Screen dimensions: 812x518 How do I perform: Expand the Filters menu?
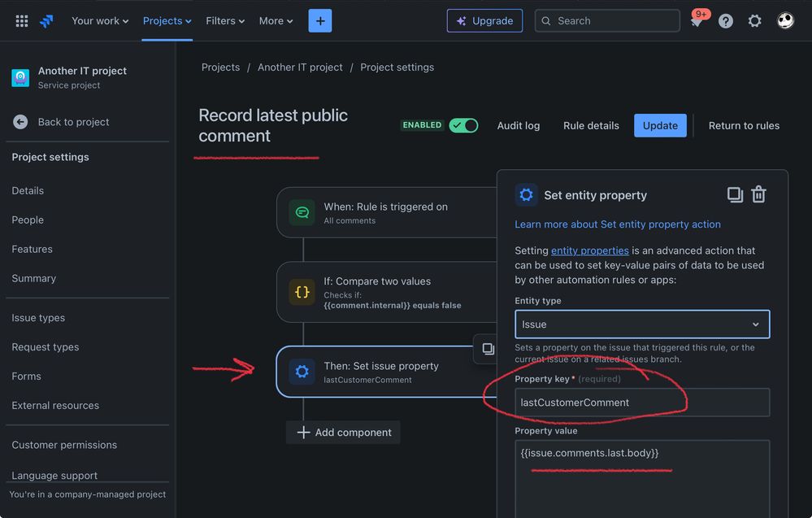(x=225, y=20)
